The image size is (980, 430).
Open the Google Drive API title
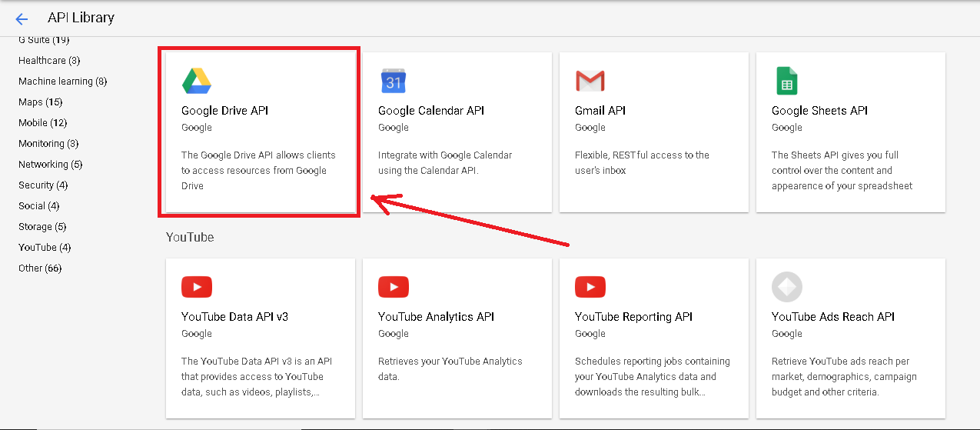(224, 111)
